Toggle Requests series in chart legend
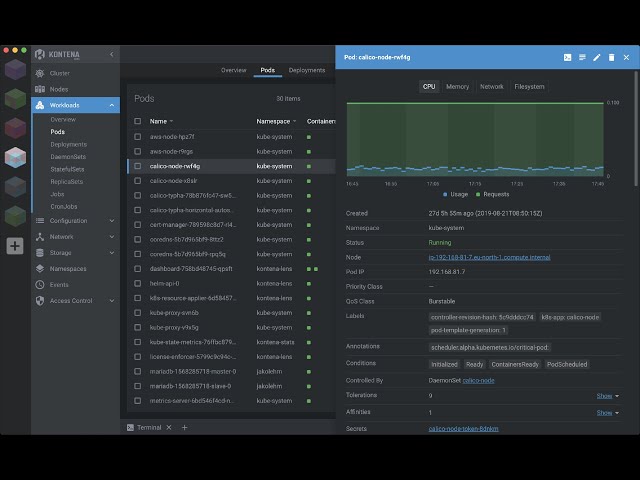Screen dimensions: 640x480 point(493,194)
